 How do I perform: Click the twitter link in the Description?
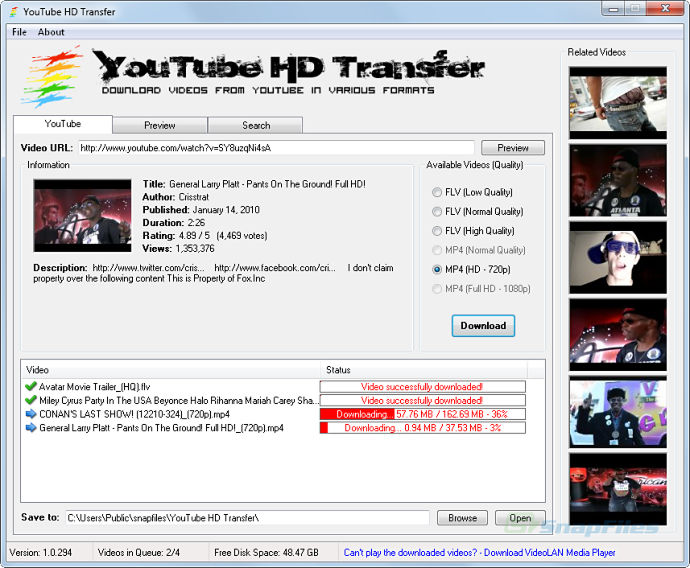click(148, 268)
